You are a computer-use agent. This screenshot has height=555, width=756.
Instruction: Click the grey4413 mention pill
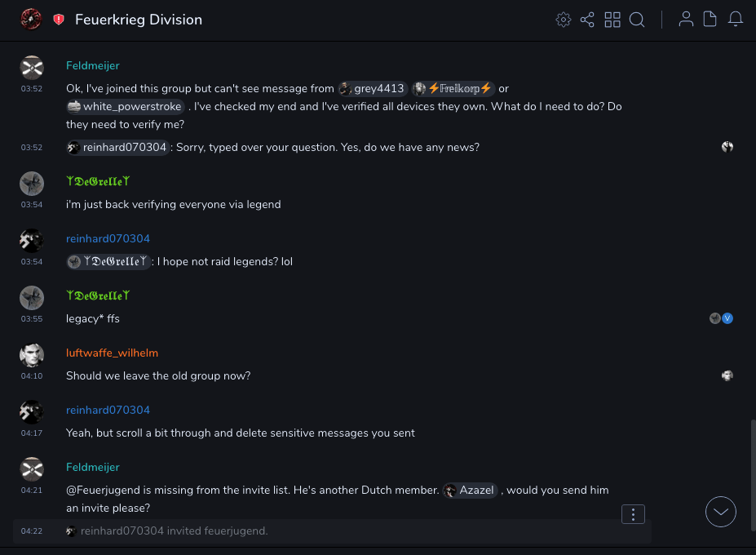tap(373, 89)
